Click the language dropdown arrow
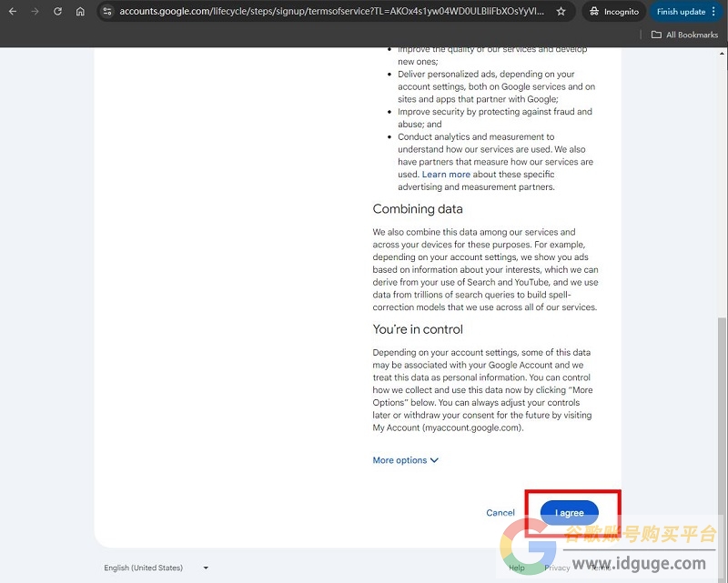The image size is (728, 583). pos(206,568)
